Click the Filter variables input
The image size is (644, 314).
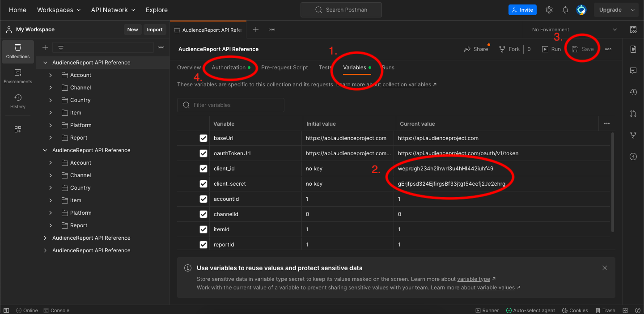pyautogui.click(x=231, y=105)
